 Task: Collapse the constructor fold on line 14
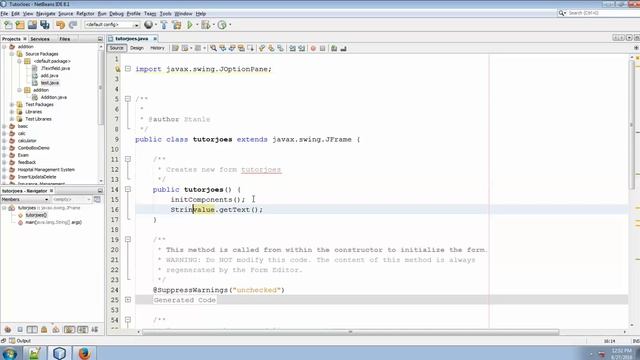coord(128,189)
